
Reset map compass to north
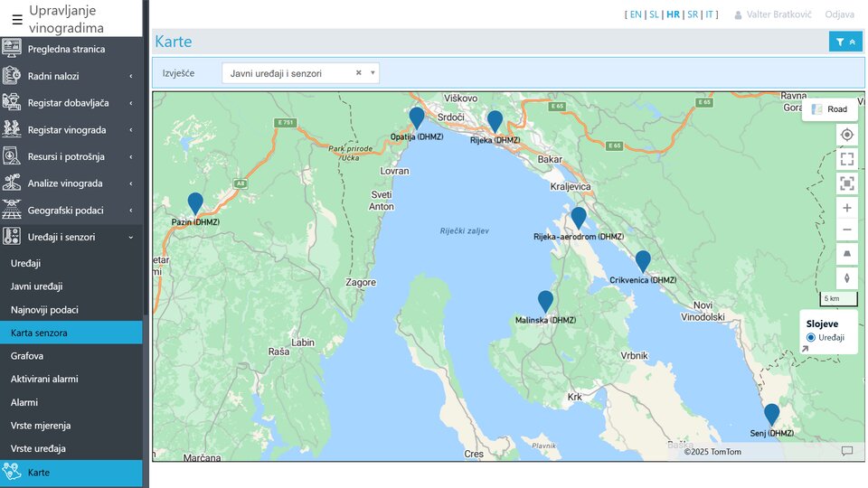(x=846, y=278)
